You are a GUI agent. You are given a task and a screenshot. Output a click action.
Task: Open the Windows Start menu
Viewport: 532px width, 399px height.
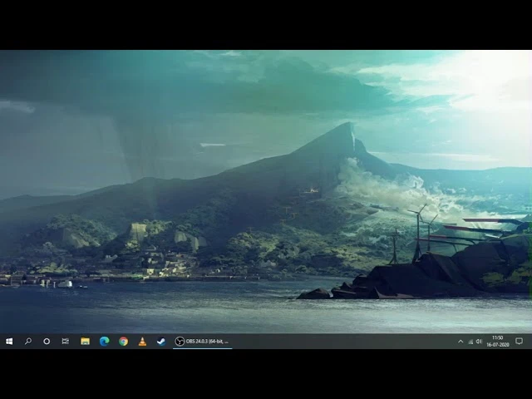9,342
